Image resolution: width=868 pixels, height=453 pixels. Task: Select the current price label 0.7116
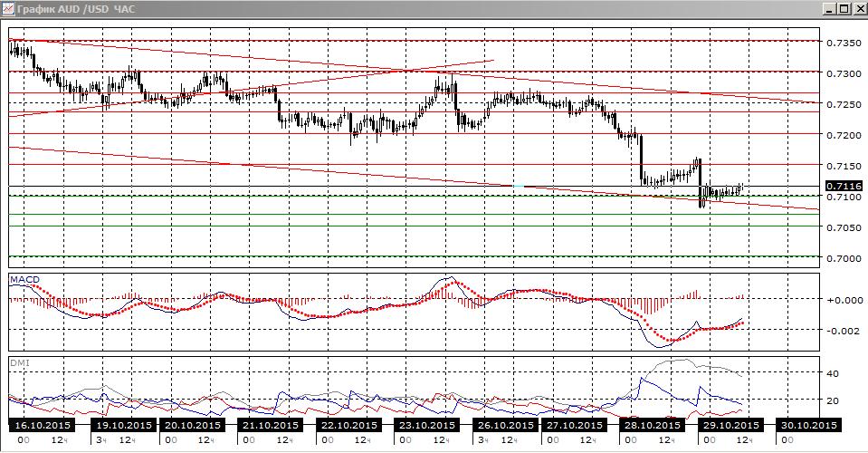point(844,186)
